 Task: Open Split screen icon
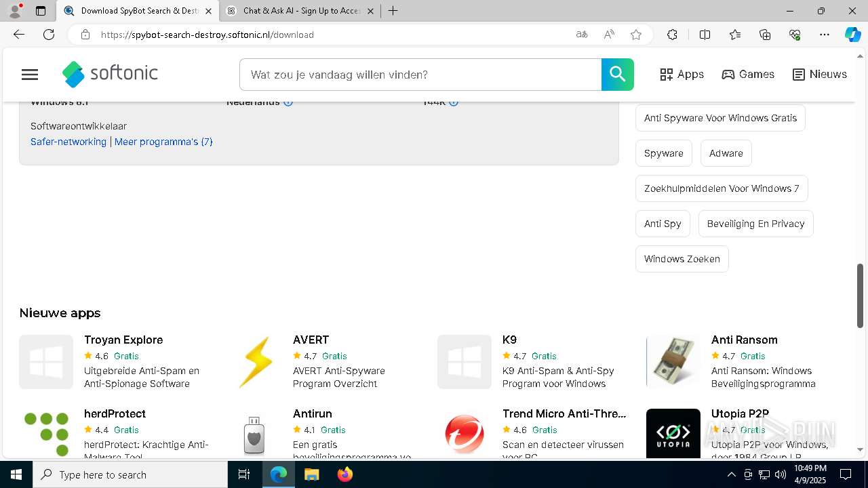point(705,35)
